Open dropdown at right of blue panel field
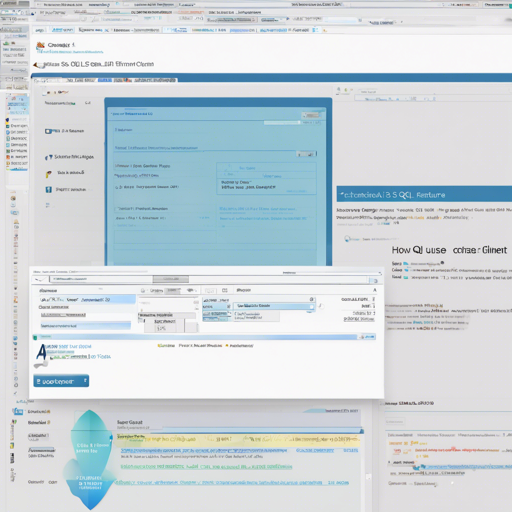This screenshot has width=512, height=512. click(x=307, y=154)
